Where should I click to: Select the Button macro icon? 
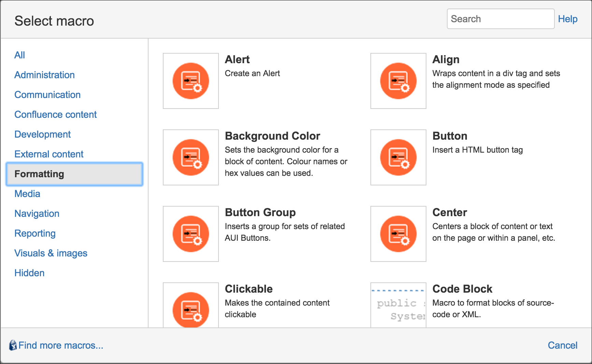398,157
